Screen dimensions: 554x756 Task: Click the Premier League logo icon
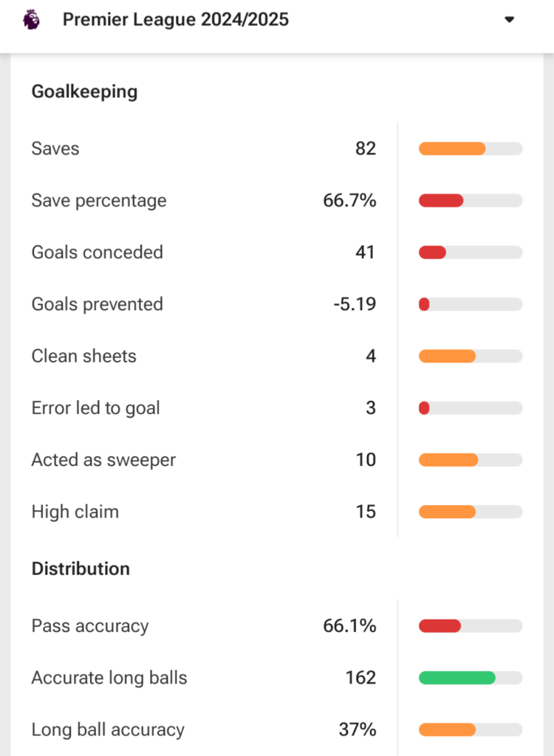(31, 20)
